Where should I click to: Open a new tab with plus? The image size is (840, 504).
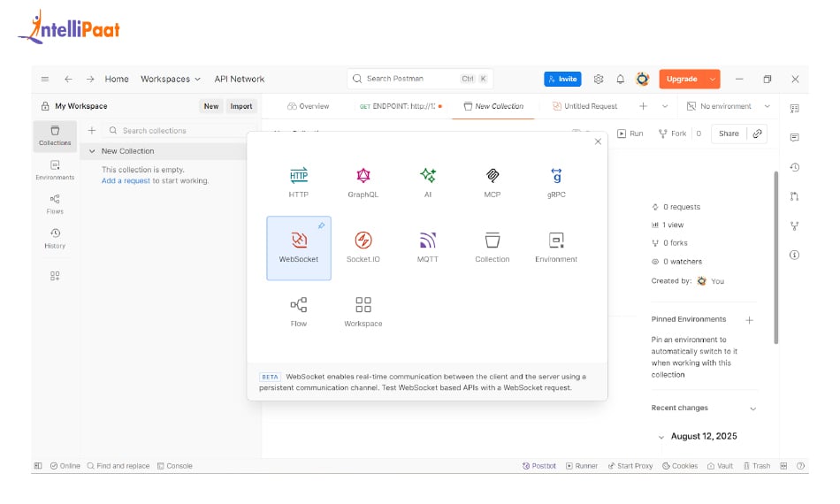pyautogui.click(x=643, y=106)
